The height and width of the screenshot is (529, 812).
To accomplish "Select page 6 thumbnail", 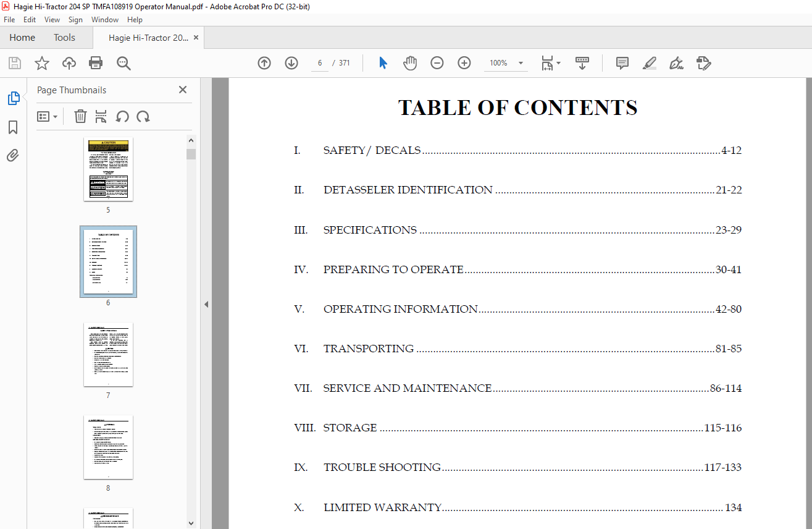I will pos(108,261).
